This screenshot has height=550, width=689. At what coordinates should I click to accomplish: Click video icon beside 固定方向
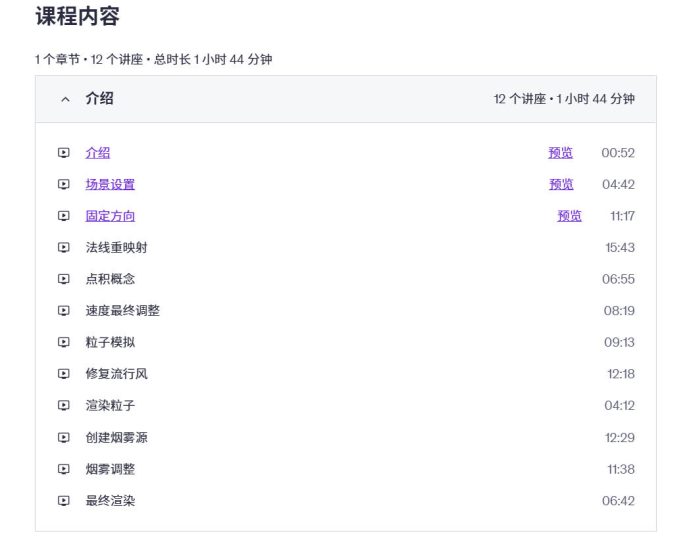coord(64,216)
